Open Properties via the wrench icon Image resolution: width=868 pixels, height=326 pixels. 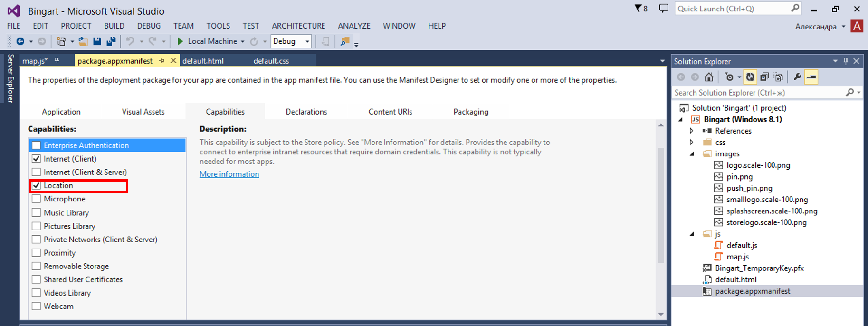click(797, 77)
